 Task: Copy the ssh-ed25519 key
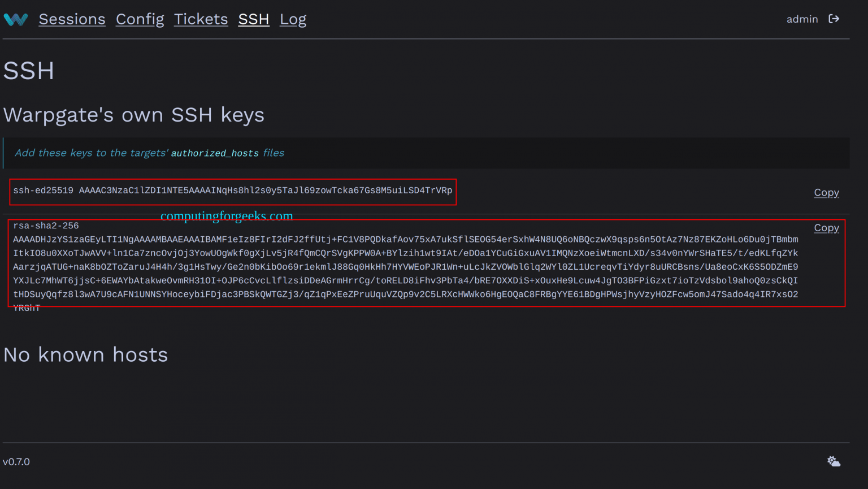826,192
